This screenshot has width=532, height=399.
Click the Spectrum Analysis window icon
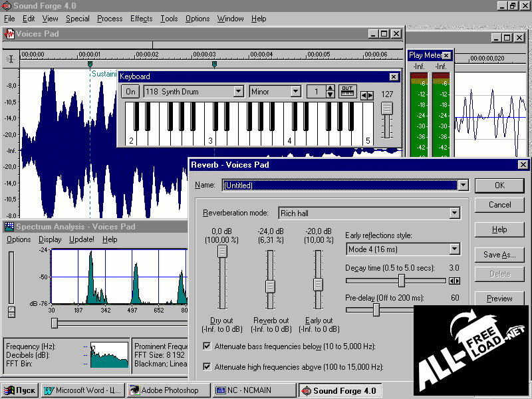click(x=9, y=227)
